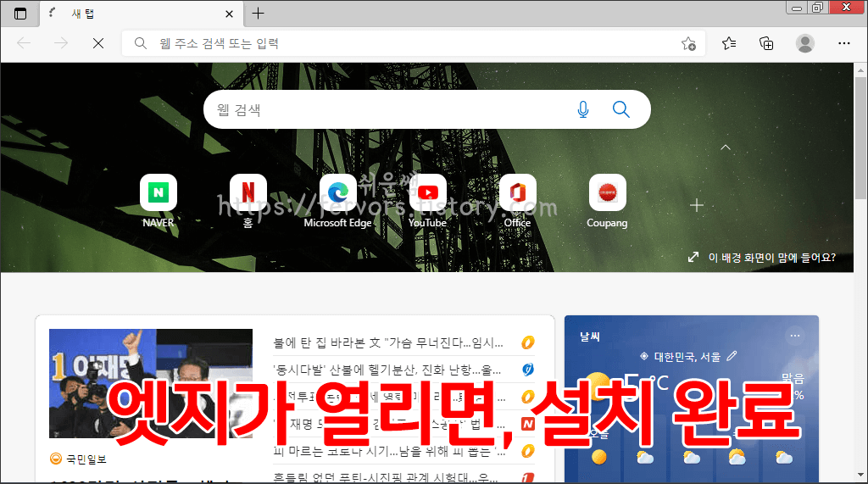This screenshot has height=484, width=868.
Task: Click scrollbar down arrow
Action: [x=860, y=476]
